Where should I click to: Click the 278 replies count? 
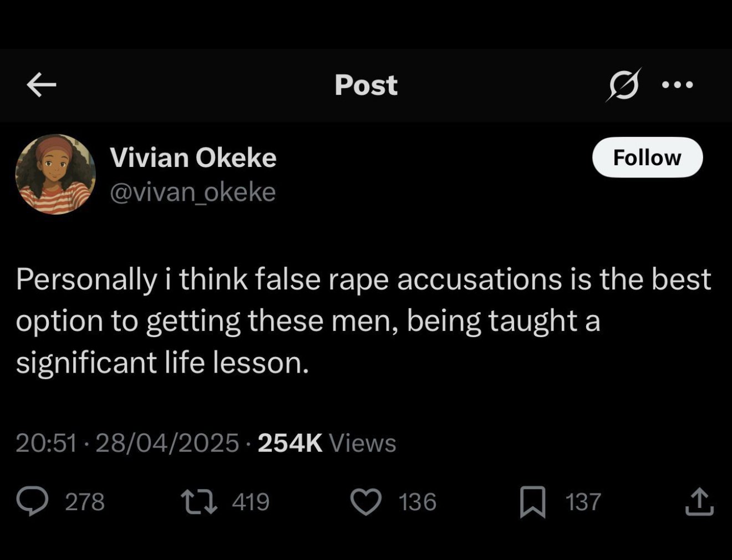click(85, 502)
